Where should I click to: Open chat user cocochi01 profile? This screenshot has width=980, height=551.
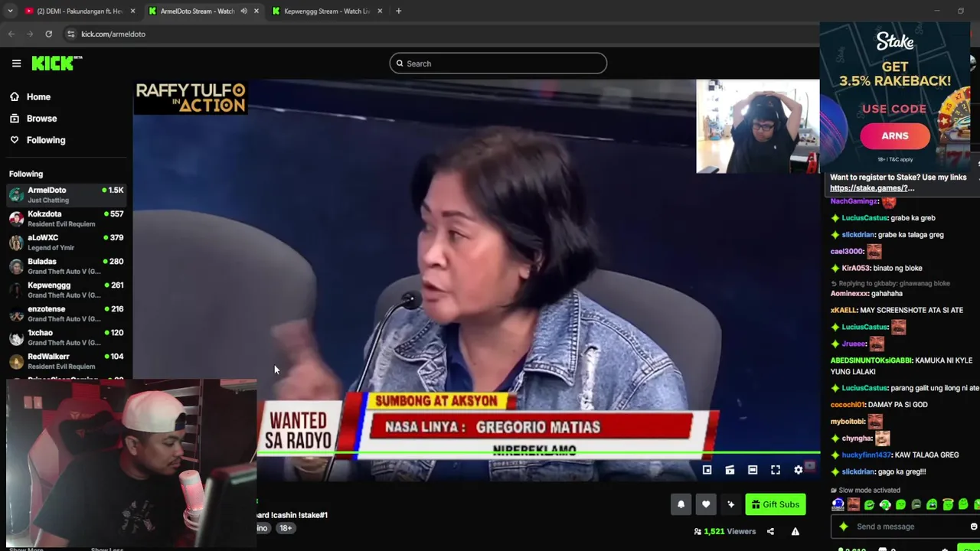coord(848,405)
